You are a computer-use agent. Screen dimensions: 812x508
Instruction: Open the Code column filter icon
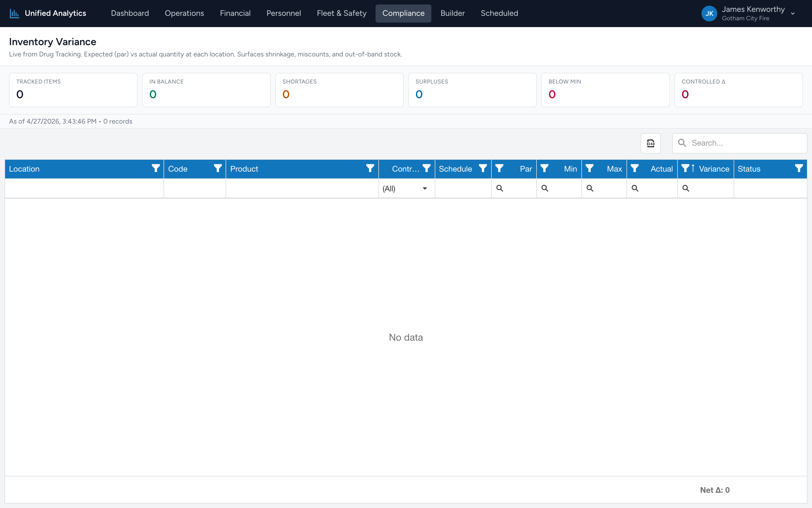[218, 168]
